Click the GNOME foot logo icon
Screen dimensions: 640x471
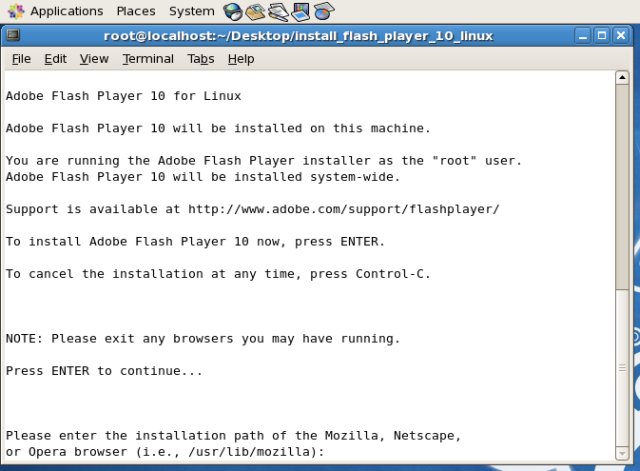pyautogui.click(x=16, y=11)
